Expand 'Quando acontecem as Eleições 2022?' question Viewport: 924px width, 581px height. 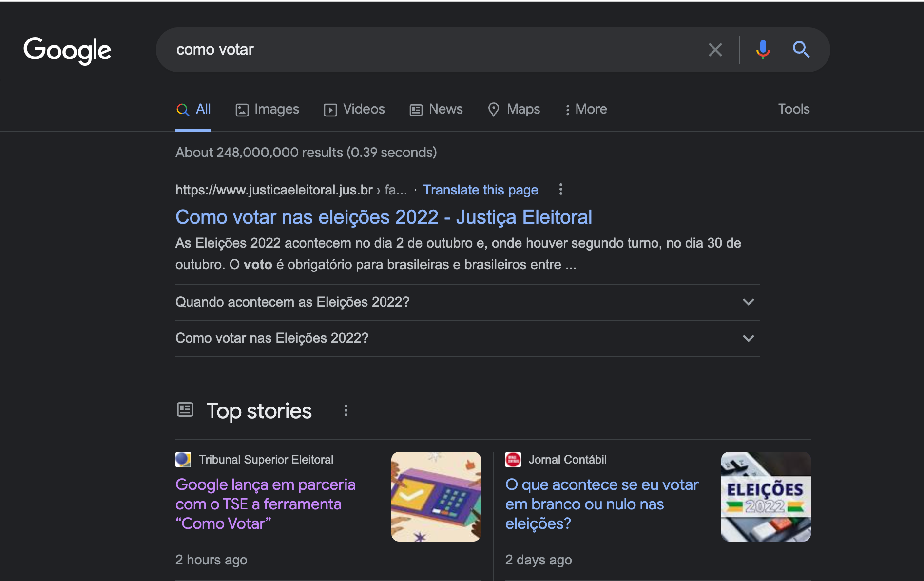(x=468, y=302)
